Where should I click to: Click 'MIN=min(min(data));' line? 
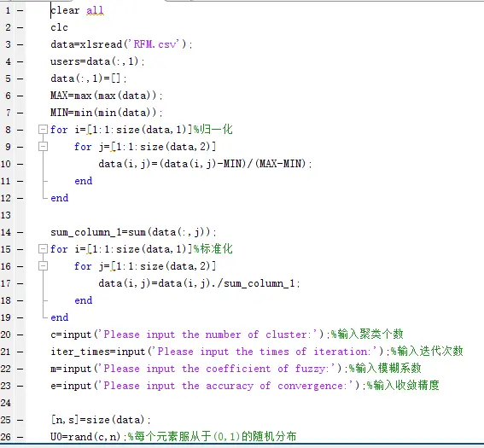[107, 113]
